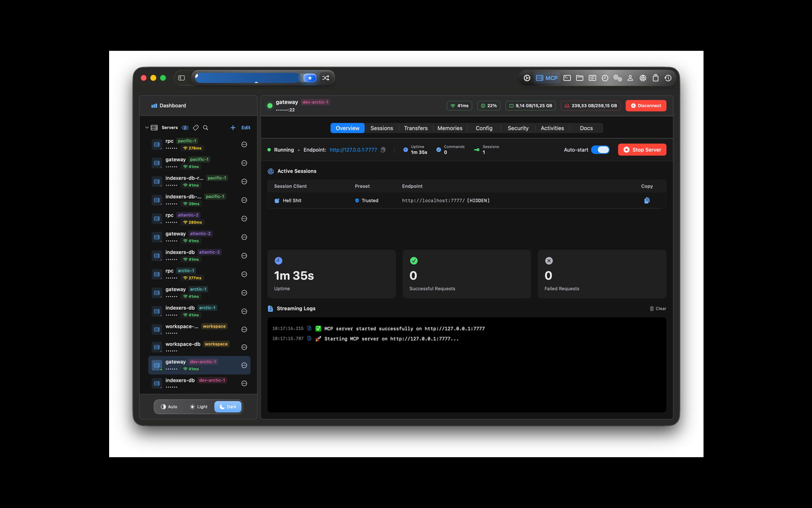Click the tag filter icon beside Servers

tap(196, 128)
